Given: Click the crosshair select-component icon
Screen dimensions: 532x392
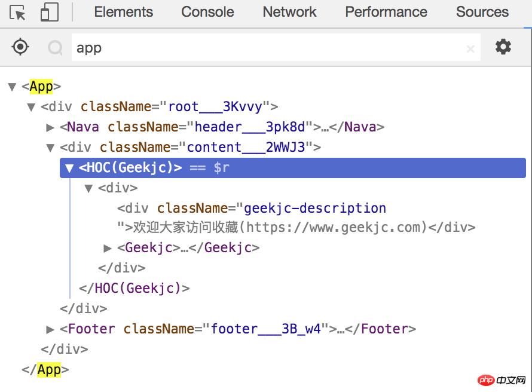Looking at the screenshot, I should (x=20, y=47).
